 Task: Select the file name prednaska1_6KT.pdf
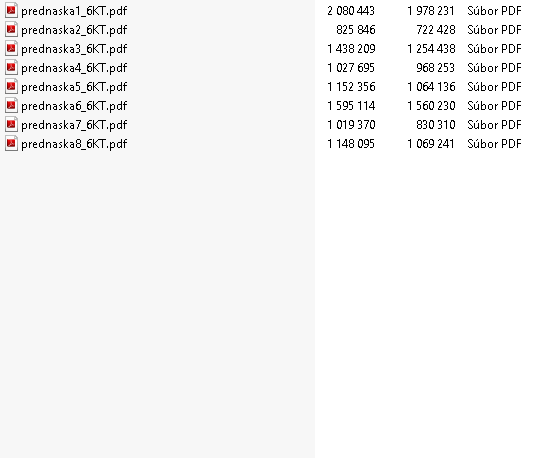tap(74, 11)
